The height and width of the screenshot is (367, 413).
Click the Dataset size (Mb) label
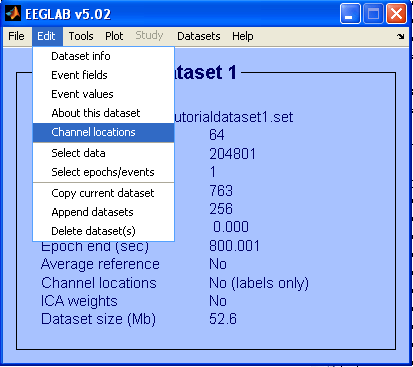click(x=98, y=319)
